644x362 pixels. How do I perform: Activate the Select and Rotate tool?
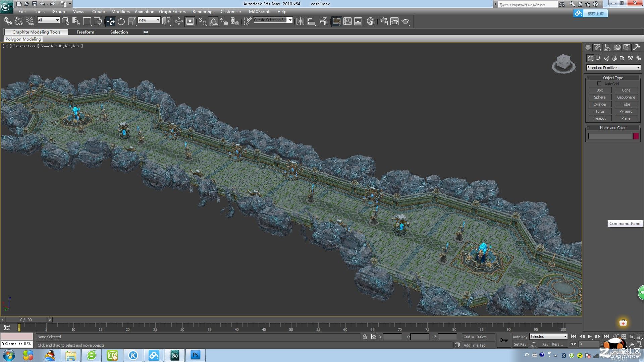[121, 21]
